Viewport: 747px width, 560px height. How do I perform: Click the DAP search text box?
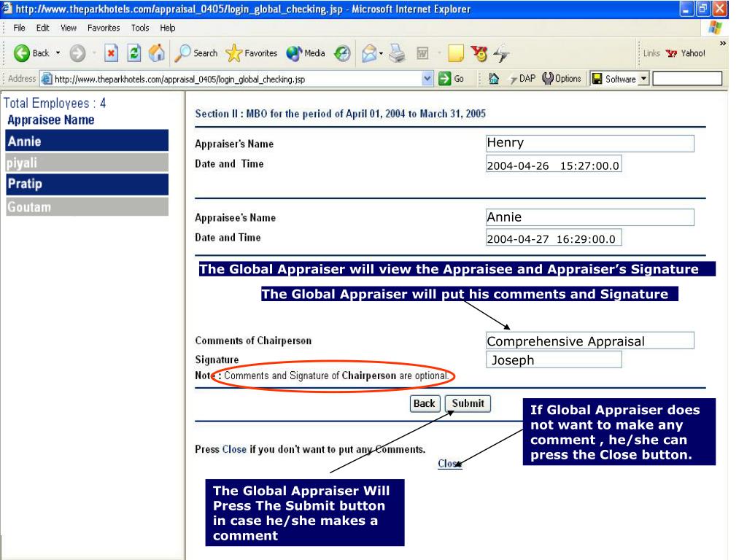pos(687,79)
